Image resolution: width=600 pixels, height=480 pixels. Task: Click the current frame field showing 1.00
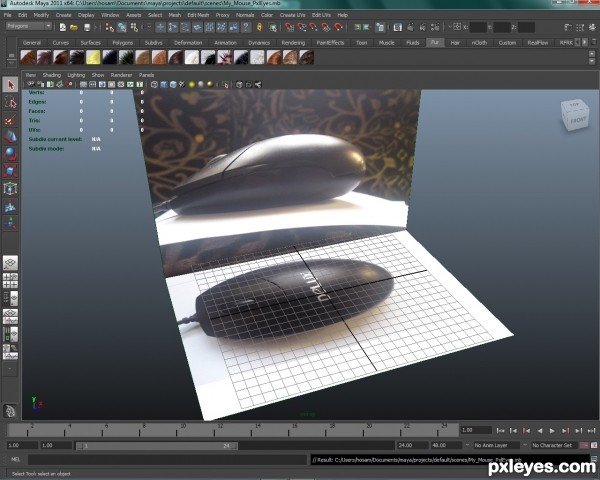coord(476,430)
